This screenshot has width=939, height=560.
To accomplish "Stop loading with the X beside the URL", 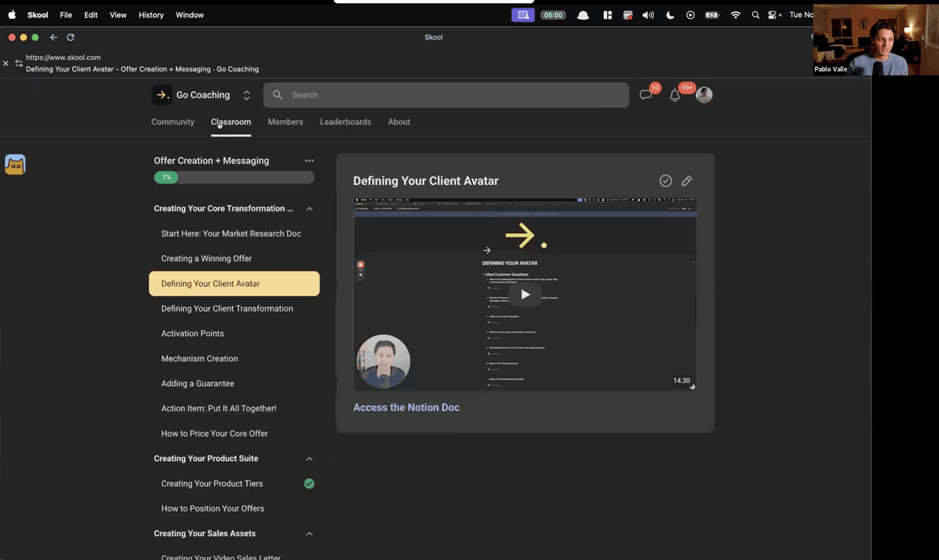I will pos(5,63).
